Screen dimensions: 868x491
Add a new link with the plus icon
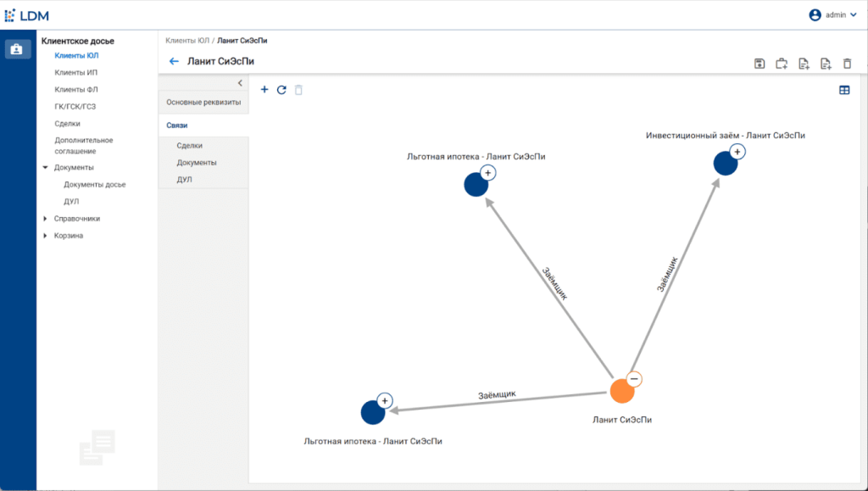[x=264, y=89]
